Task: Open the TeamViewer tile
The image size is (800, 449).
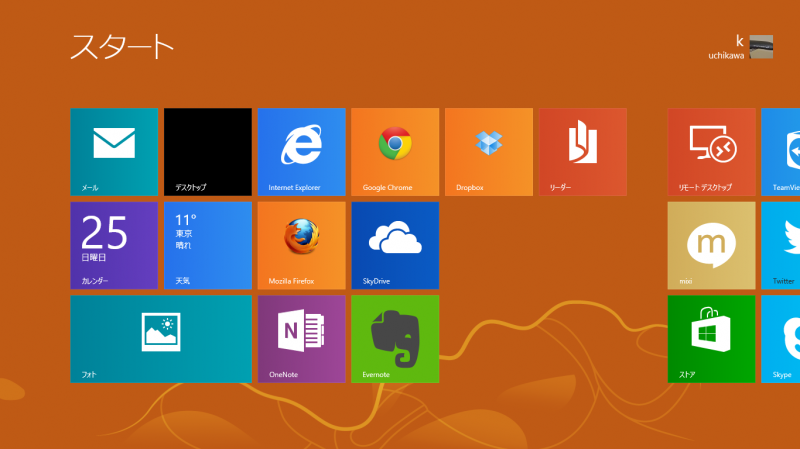Action: (x=781, y=152)
